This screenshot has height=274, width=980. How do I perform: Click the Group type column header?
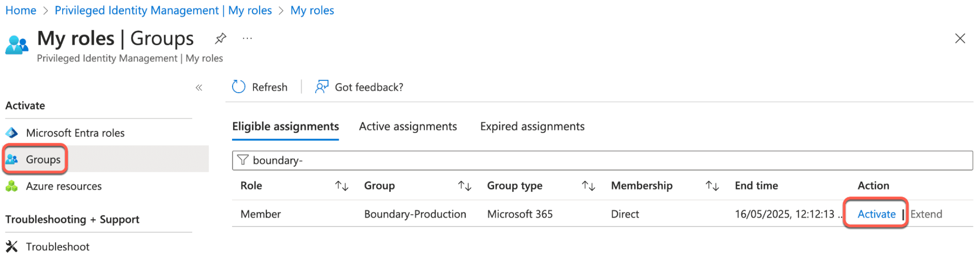pos(515,186)
